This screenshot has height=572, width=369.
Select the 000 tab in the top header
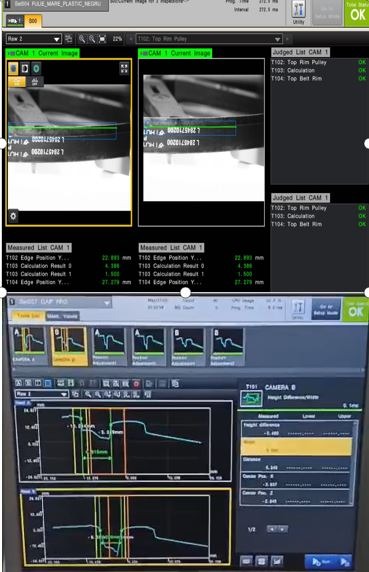[33, 21]
